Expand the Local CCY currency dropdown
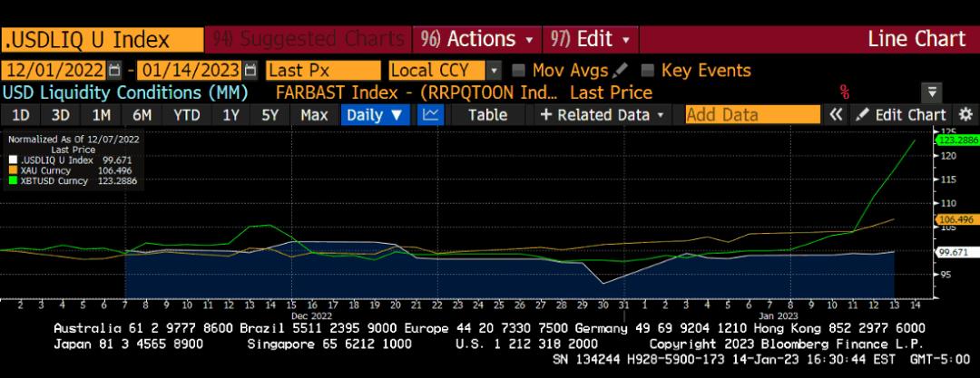Viewport: 980px width, 378px height. [494, 71]
